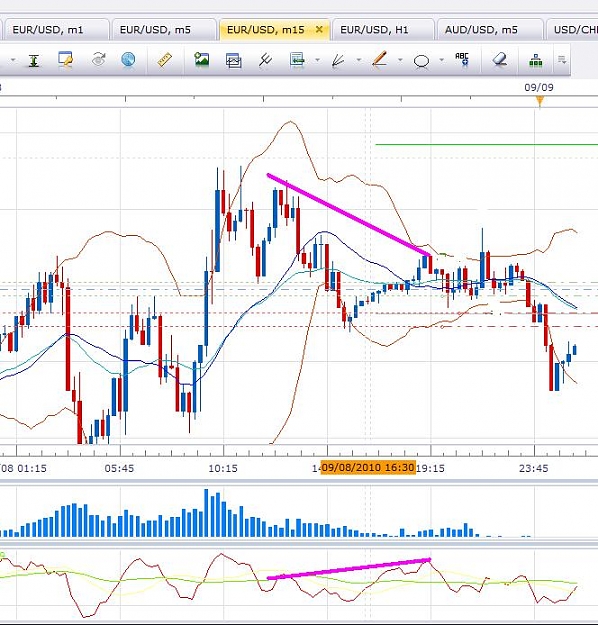
Task: Switch to the EUR/USD, m1 chart tab
Action: coord(55,30)
